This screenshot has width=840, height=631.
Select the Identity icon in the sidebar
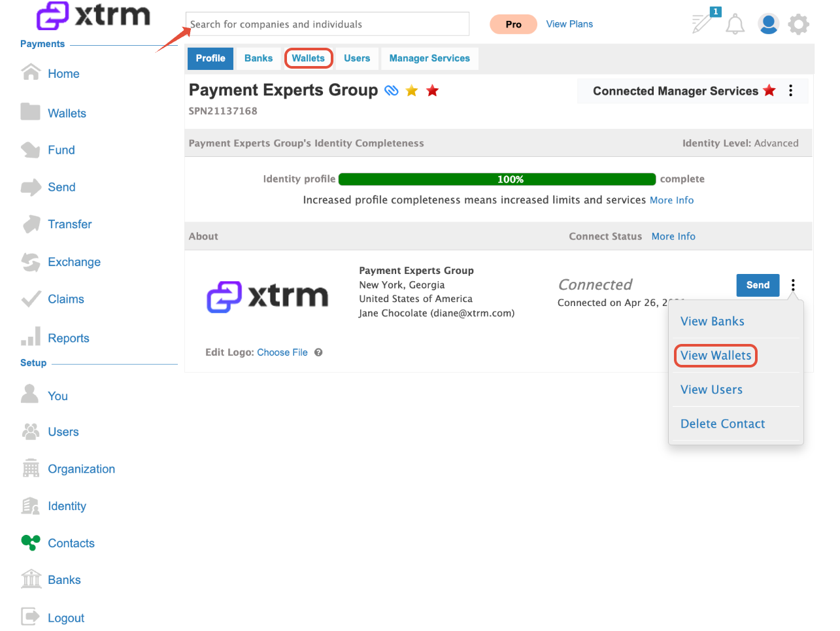pyautogui.click(x=31, y=506)
